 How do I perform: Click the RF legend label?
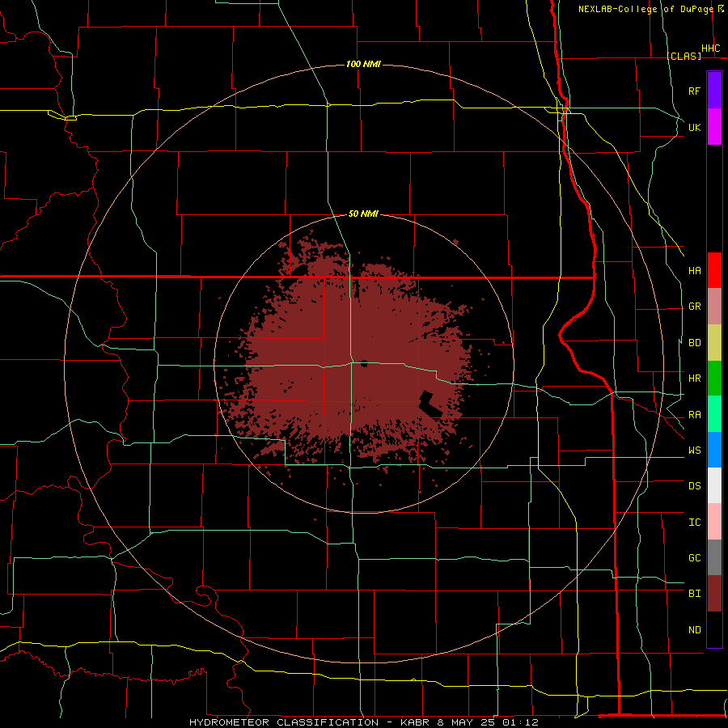coord(694,91)
